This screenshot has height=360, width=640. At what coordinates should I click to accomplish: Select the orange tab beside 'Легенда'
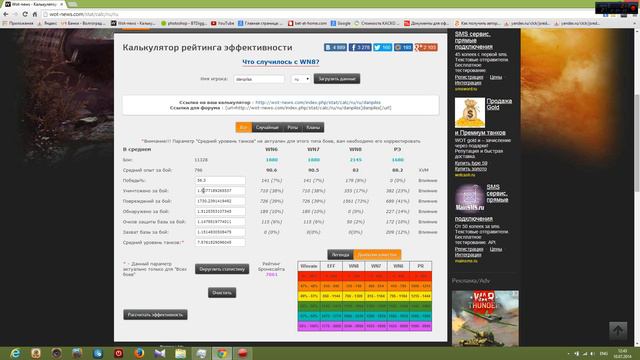(x=377, y=255)
